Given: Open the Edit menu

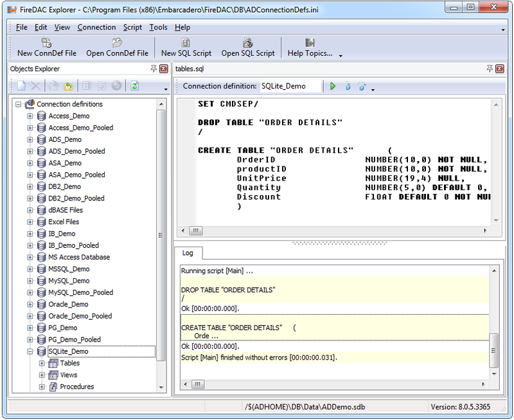Looking at the screenshot, I should click(40, 27).
